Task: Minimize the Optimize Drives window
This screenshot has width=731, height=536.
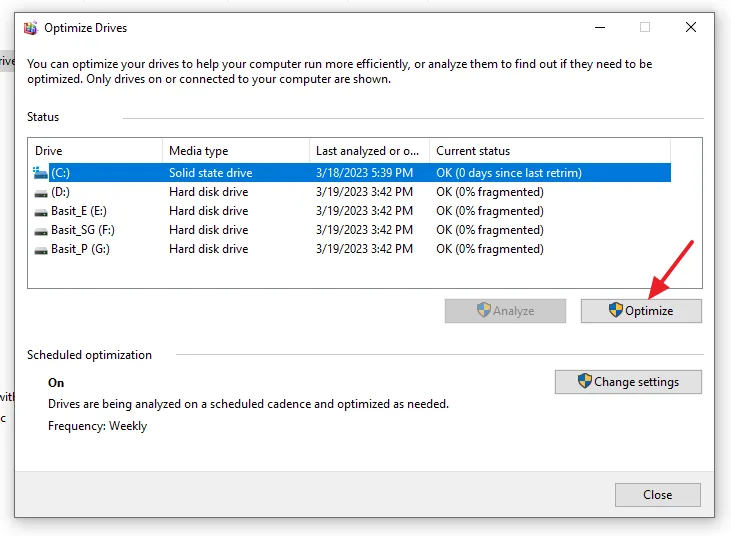Action: (x=600, y=27)
